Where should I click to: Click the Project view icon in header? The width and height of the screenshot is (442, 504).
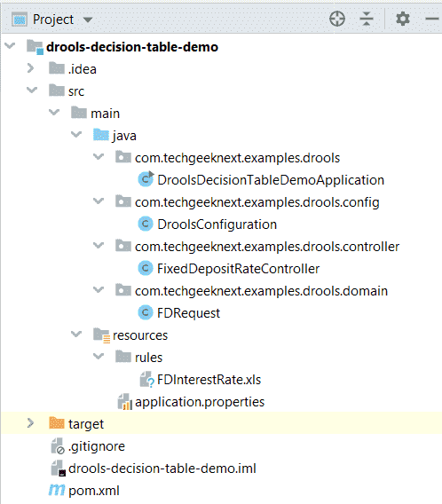(x=20, y=20)
